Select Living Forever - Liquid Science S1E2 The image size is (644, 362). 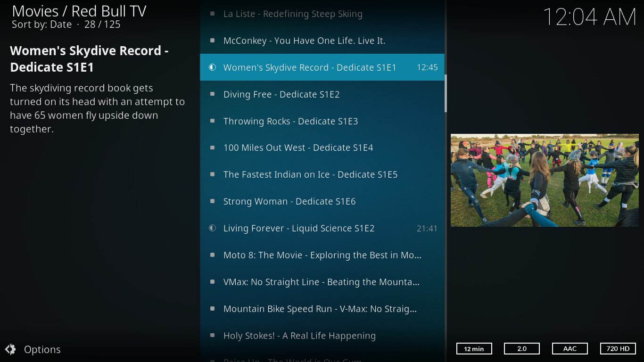pyautogui.click(x=322, y=228)
